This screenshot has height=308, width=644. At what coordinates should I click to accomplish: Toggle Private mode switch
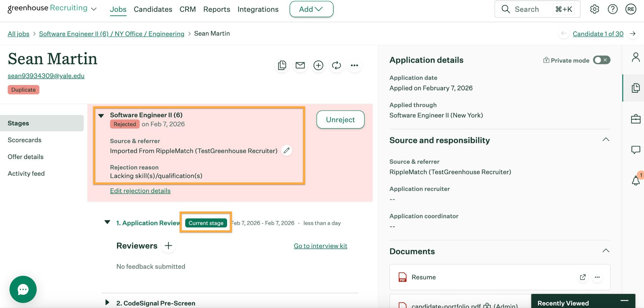(x=601, y=60)
